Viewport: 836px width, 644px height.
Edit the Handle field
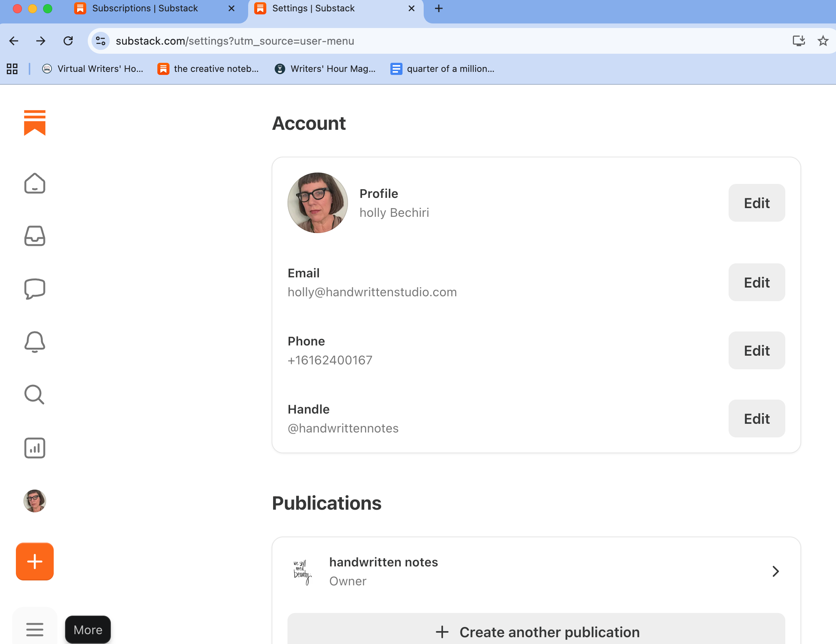click(x=756, y=418)
